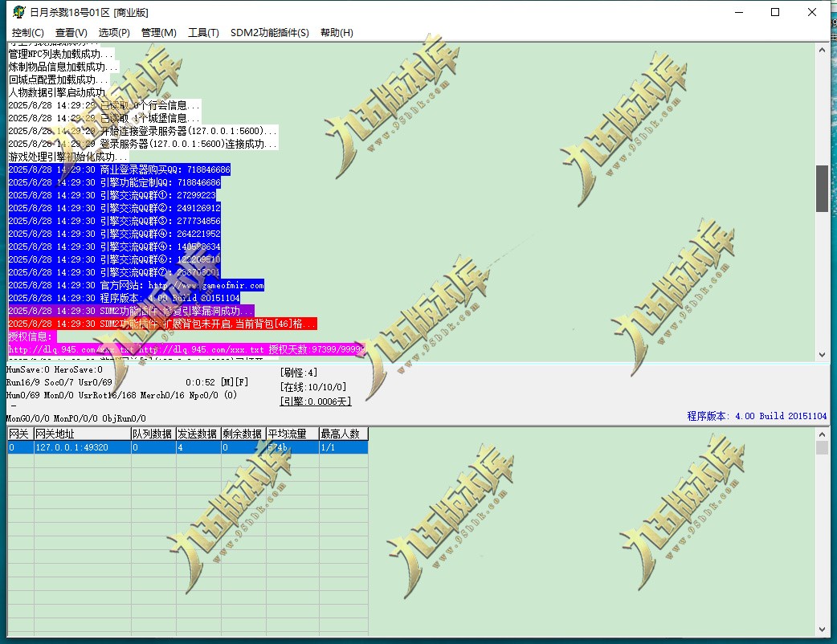Screen dimensions: 837x644
Task: Open the 选项(P) menu
Action: 114,33
